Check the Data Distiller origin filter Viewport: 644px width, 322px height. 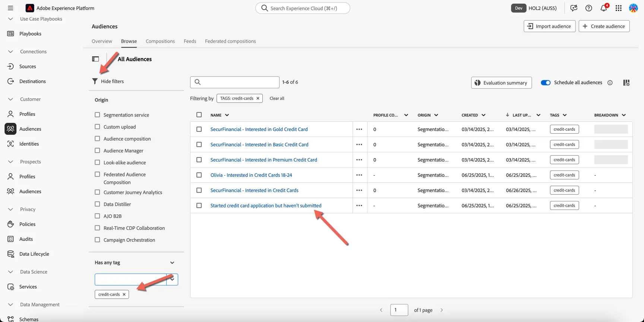point(97,204)
